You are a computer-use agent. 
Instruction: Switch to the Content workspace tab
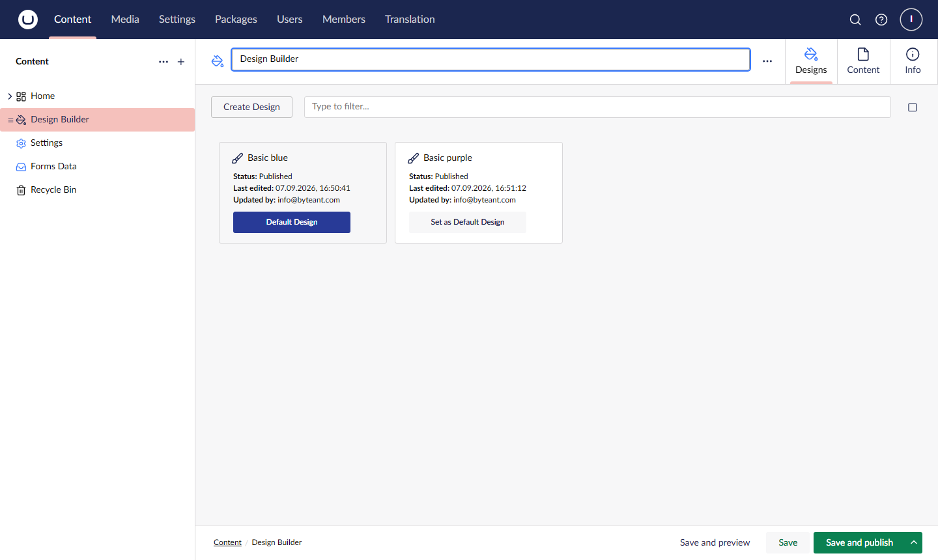[863, 61]
